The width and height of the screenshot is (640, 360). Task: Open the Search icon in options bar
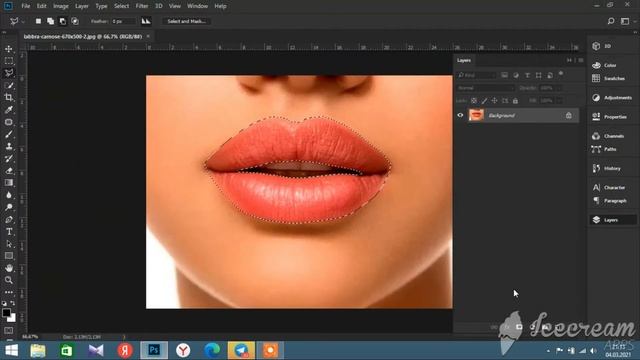[x=611, y=21]
